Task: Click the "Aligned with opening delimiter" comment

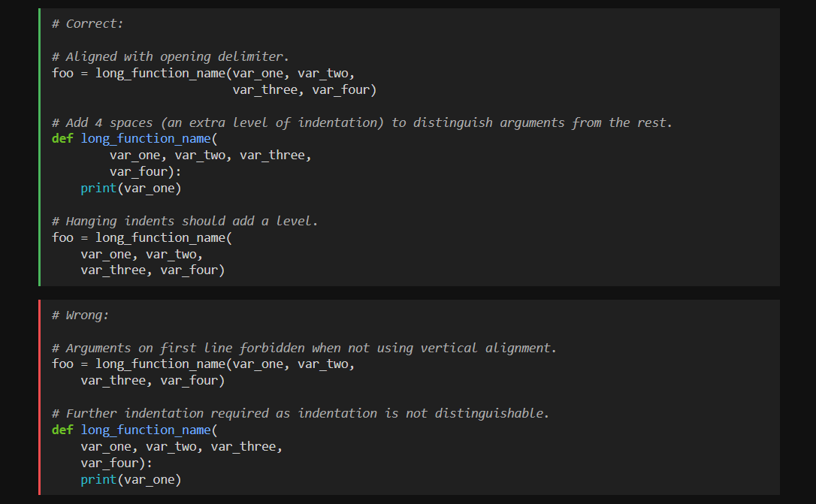Action: tap(171, 56)
